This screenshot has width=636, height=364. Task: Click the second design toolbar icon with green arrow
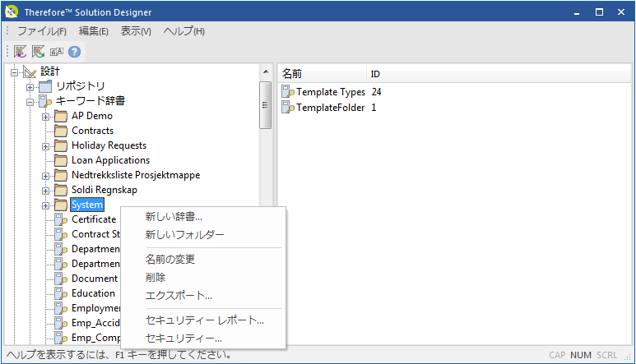pos(38,52)
